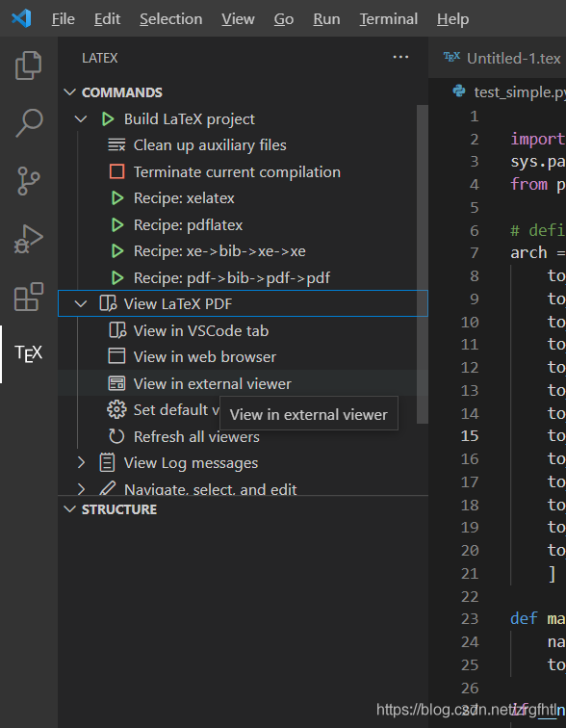Open the Help menu
566x728 pixels.
point(452,19)
